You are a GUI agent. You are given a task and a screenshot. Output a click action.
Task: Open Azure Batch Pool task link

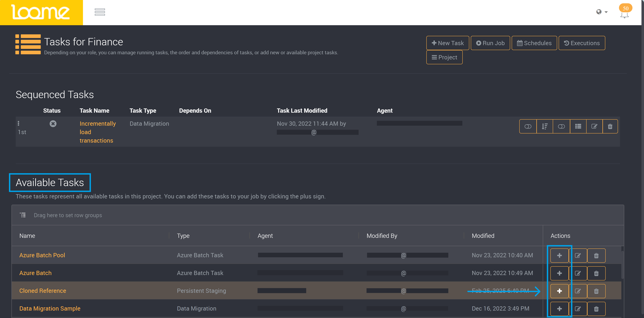coord(42,255)
